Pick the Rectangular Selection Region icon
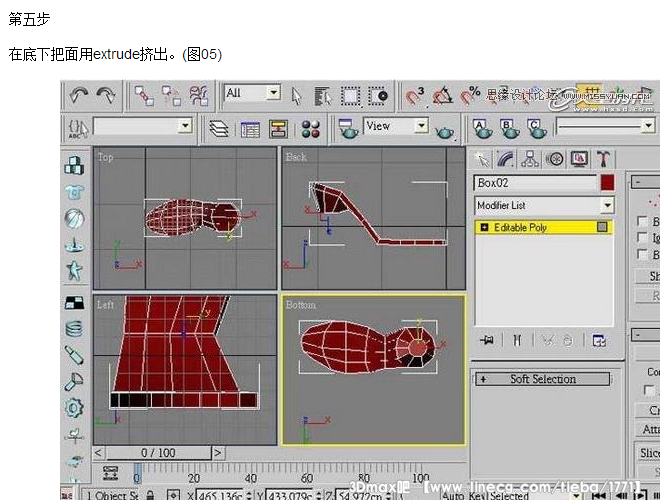Screen dimensions: 670x504 click(x=350, y=96)
